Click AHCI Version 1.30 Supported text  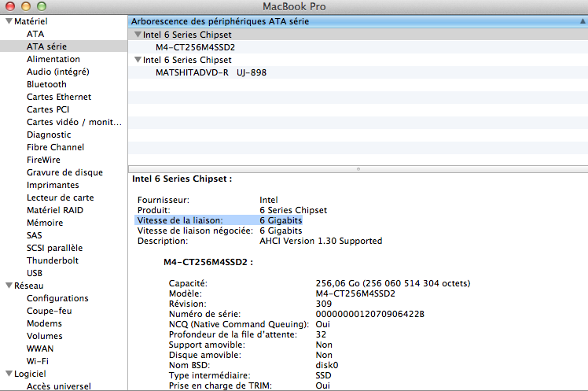321,241
